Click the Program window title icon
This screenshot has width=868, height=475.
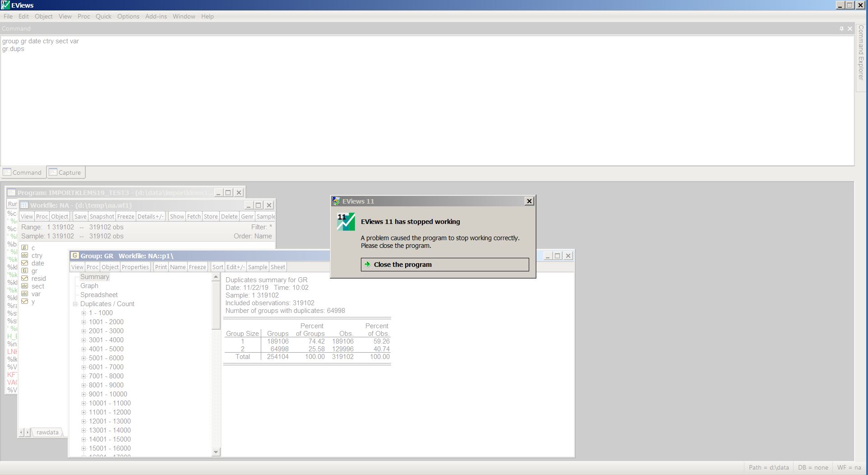tap(12, 192)
